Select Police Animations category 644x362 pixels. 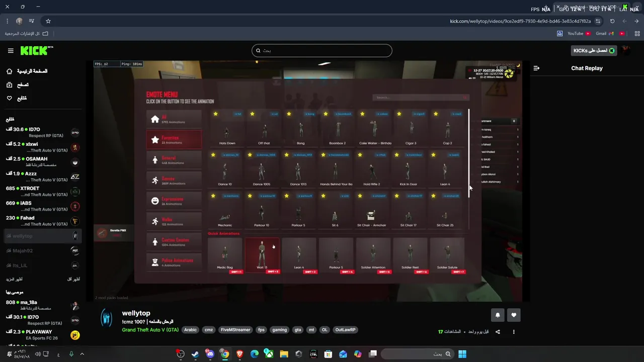174,262
